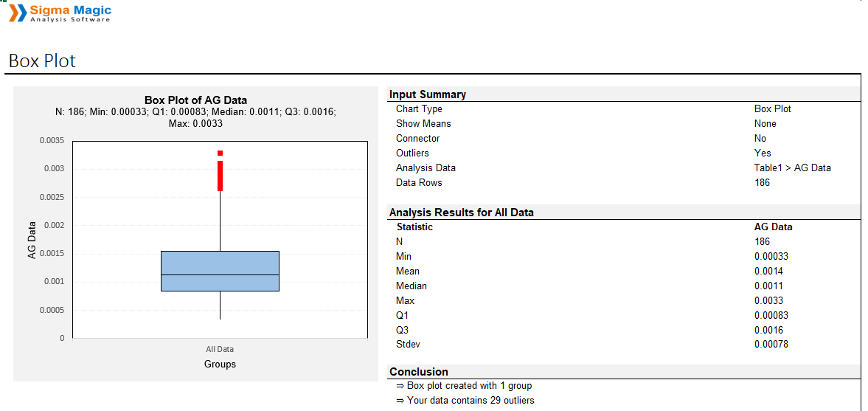Click the 'Conclusion' section header

coord(418,372)
